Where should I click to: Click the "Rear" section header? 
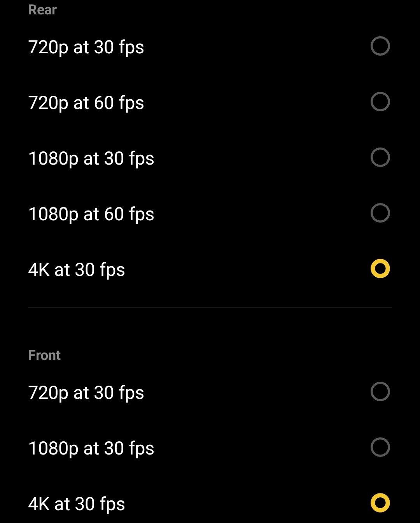pos(42,10)
